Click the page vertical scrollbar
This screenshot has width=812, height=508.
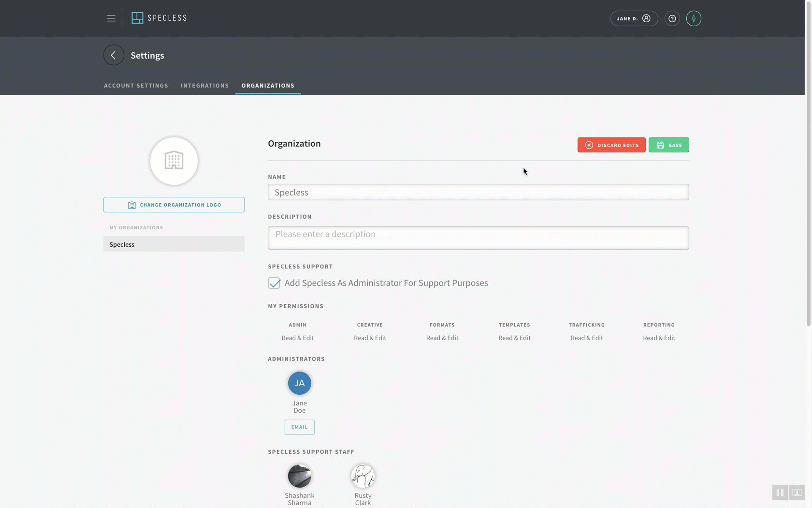click(809, 164)
